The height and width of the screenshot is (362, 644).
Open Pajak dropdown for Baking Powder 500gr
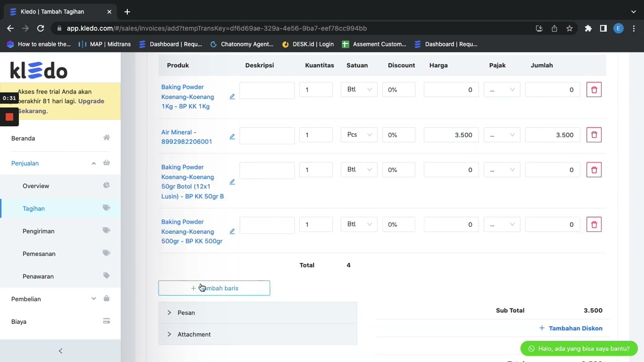(x=502, y=225)
